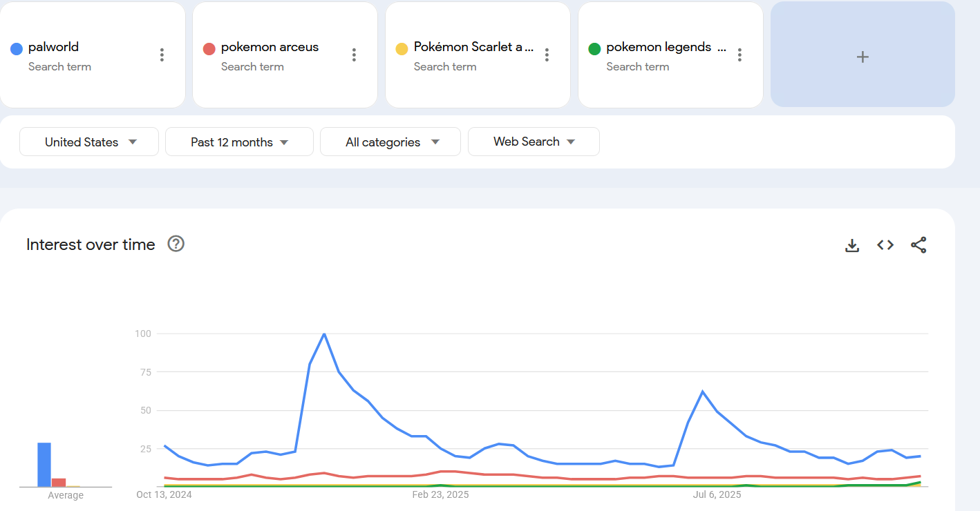980x511 pixels.
Task: Click the red pokemon arceus dot
Action: tap(209, 48)
